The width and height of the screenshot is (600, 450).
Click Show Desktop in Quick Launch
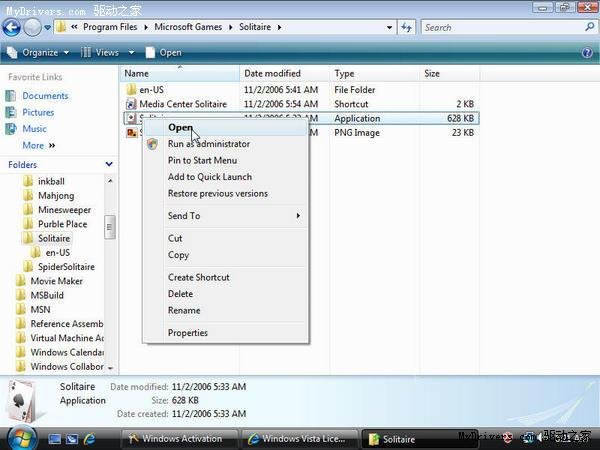54,439
